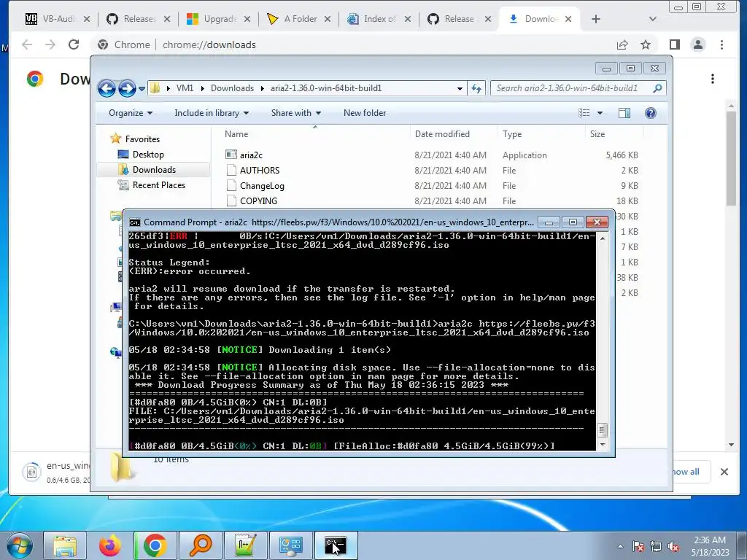The height and width of the screenshot is (560, 747).
Task: Open Chrome three-dot main menu
Action: click(x=721, y=44)
